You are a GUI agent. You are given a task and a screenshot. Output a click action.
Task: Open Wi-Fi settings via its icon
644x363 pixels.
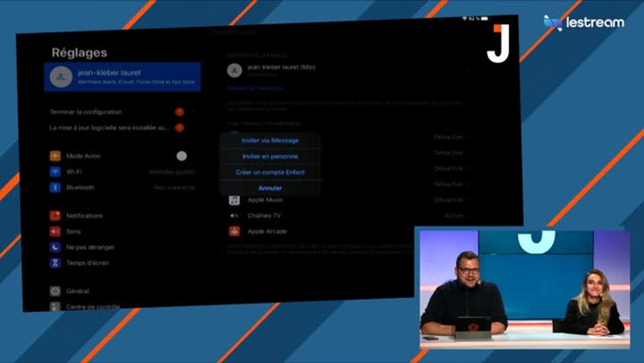pyautogui.click(x=55, y=172)
